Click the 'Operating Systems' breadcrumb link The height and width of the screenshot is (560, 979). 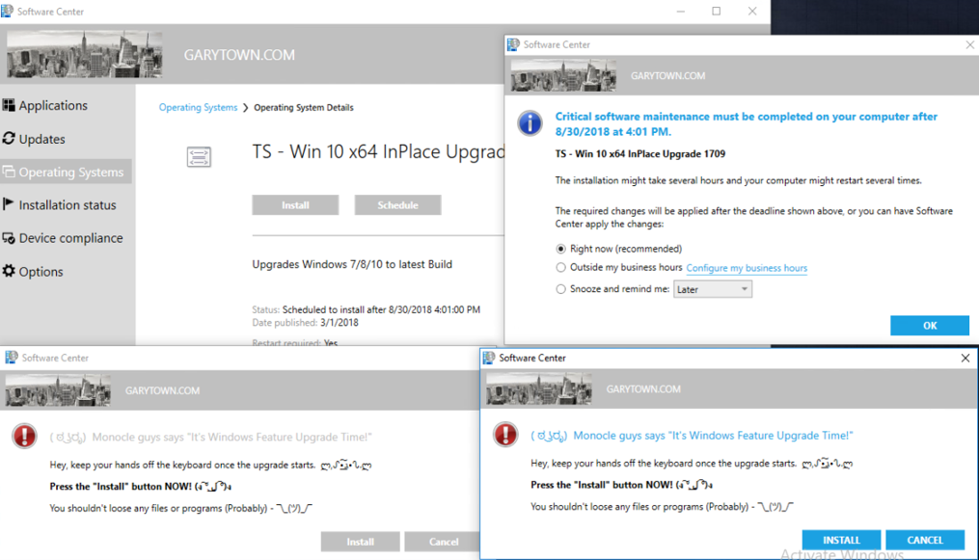click(x=198, y=108)
